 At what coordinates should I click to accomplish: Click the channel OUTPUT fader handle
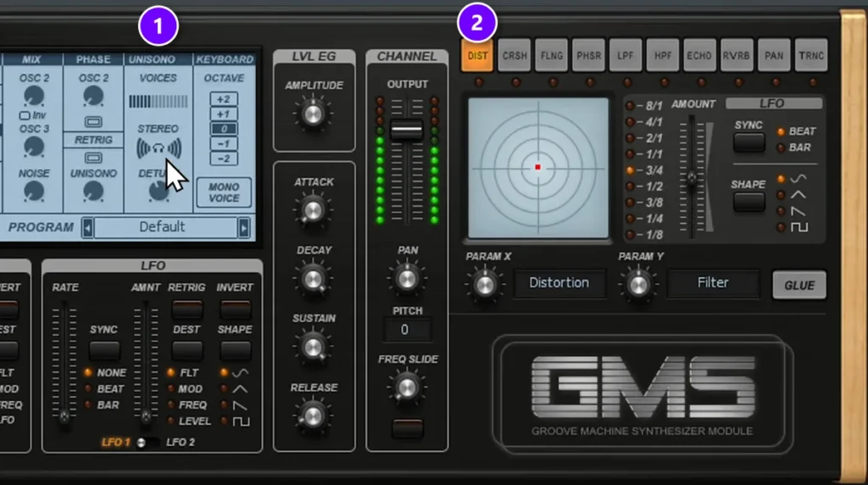point(406,130)
